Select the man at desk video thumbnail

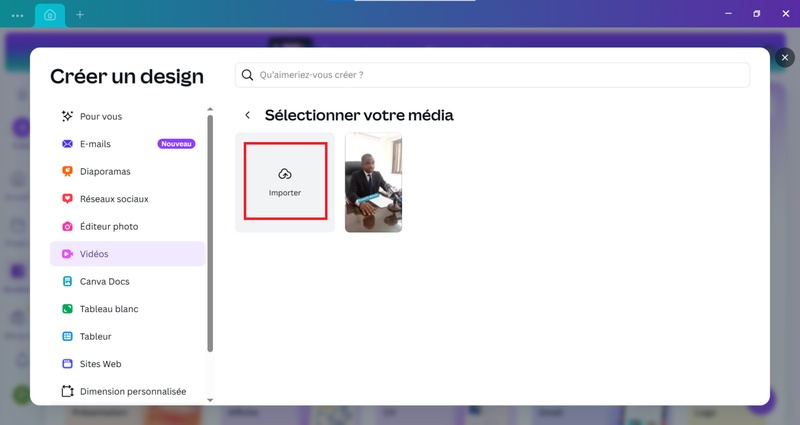click(373, 183)
